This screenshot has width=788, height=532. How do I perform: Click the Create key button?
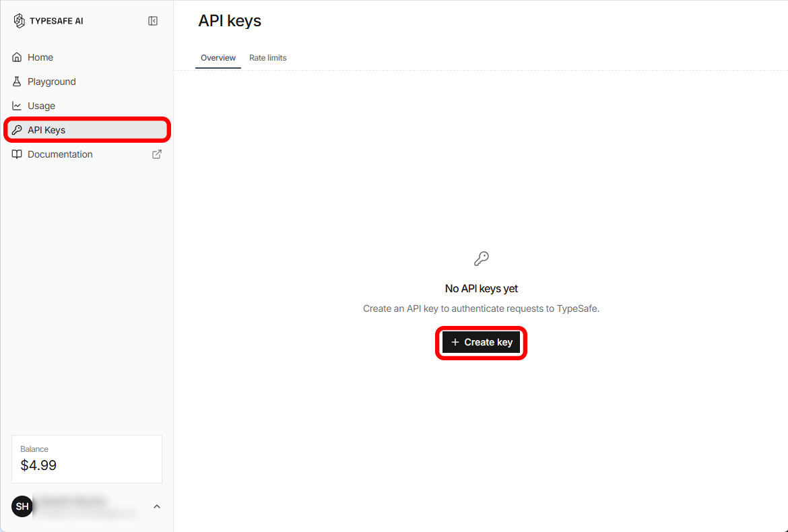click(481, 342)
